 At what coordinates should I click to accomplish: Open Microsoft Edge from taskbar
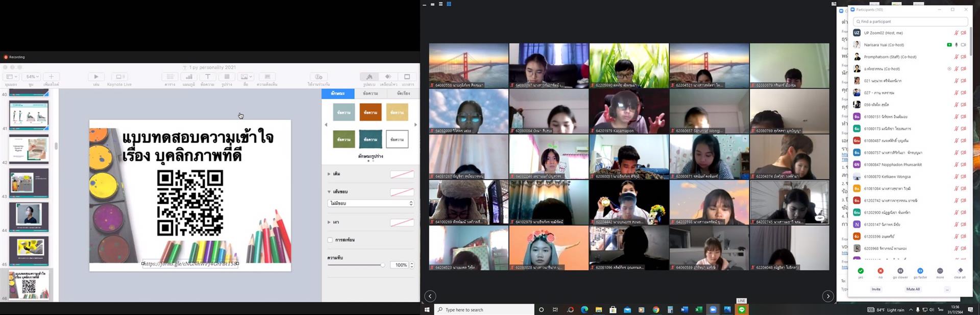(584, 309)
